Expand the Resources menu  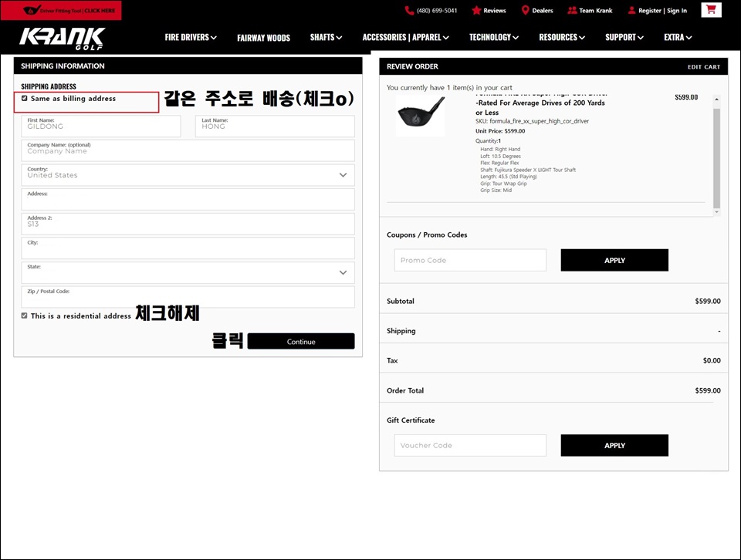(562, 37)
